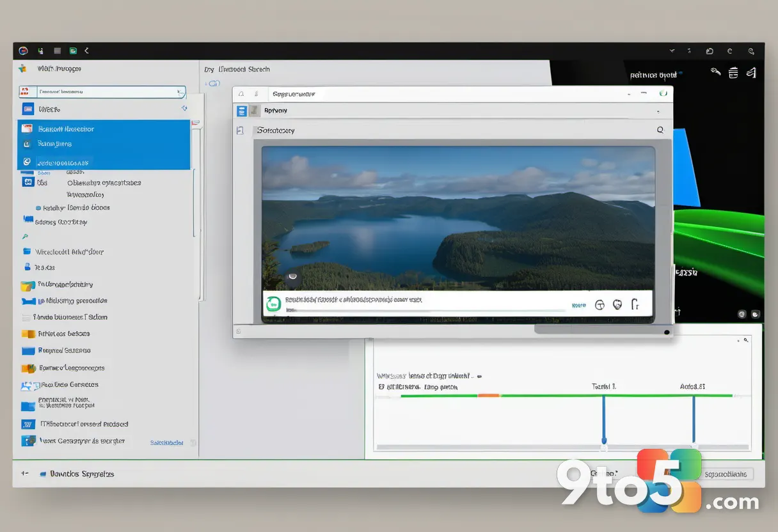The image size is (778, 532).
Task: Click the wrench icon in the black right panel
Action: click(716, 72)
